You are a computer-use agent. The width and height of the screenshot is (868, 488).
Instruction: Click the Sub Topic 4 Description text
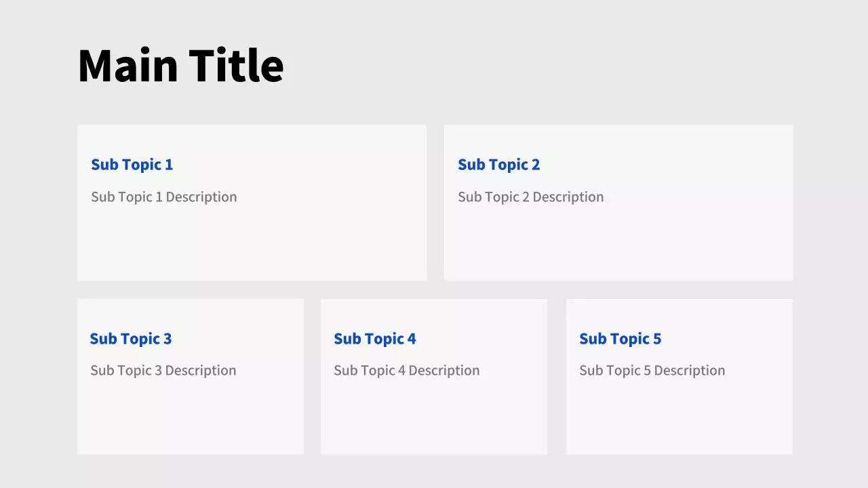point(407,371)
